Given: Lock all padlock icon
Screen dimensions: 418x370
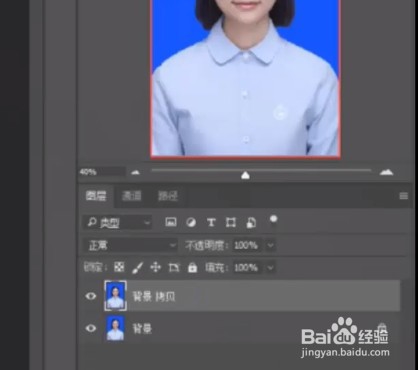Looking at the screenshot, I should (x=192, y=268).
